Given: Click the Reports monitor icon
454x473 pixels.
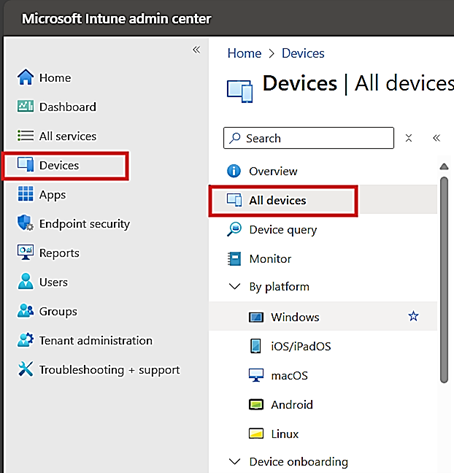Looking at the screenshot, I should click(25, 252).
